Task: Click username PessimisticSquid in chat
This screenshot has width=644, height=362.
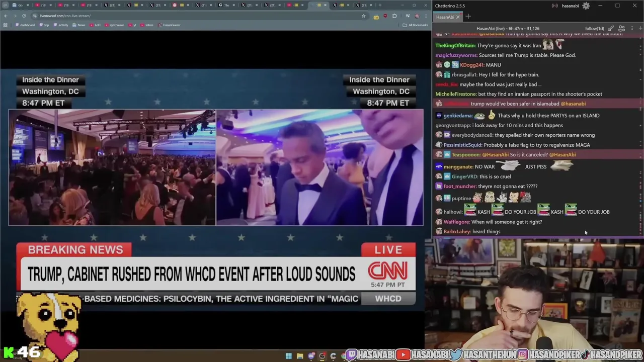Action: 463,145
